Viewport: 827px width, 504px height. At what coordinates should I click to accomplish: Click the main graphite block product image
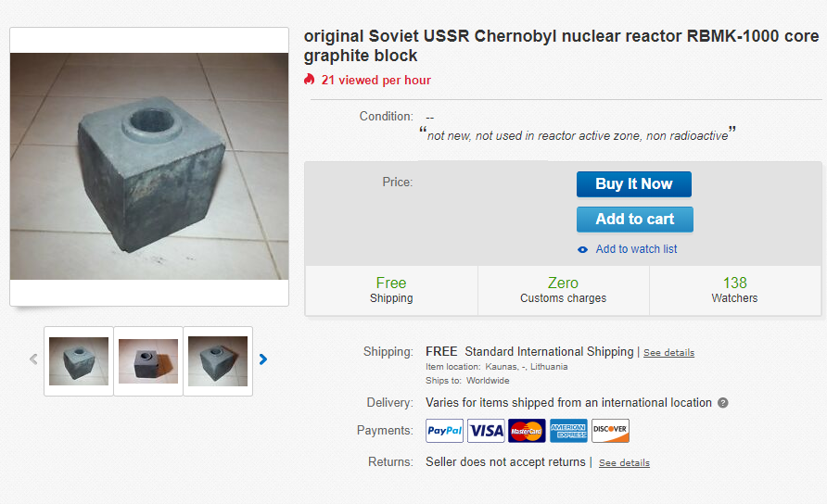pyautogui.click(x=149, y=166)
